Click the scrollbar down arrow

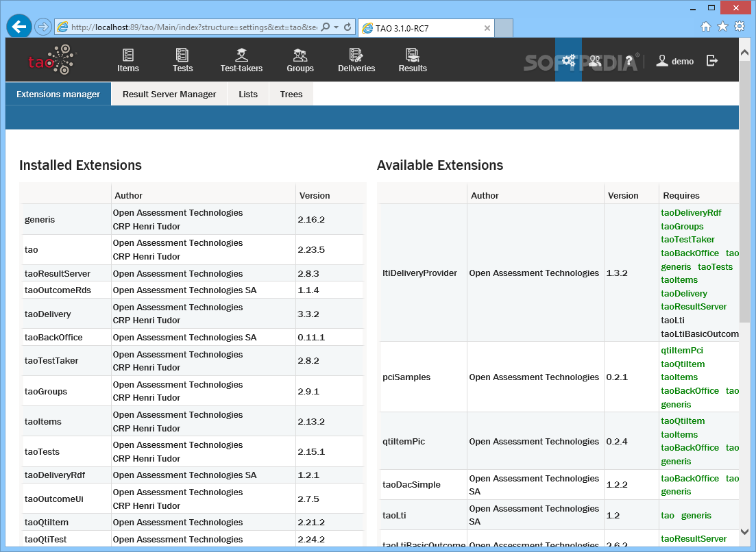click(744, 531)
